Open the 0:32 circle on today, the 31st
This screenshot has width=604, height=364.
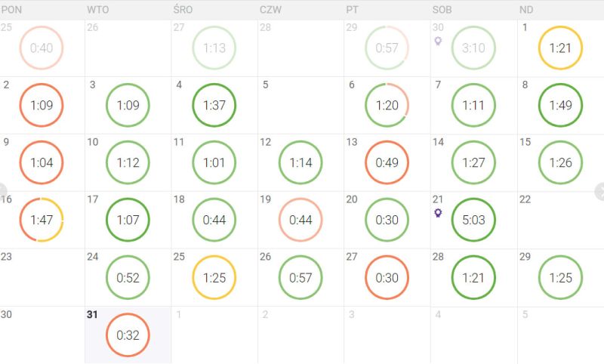pos(128,335)
